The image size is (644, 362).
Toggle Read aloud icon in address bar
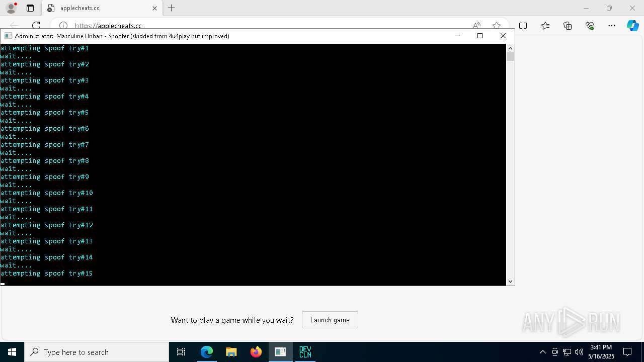(x=476, y=26)
